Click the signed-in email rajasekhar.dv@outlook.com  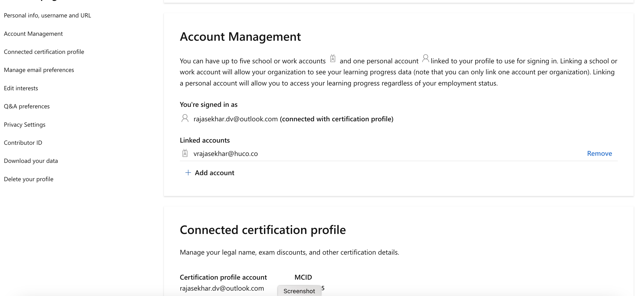click(x=236, y=119)
